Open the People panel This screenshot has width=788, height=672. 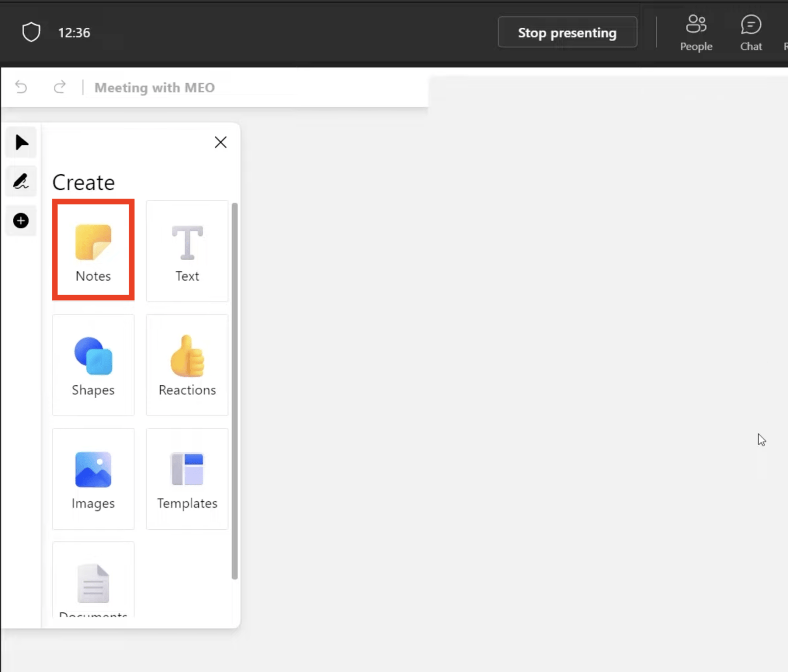click(x=696, y=32)
